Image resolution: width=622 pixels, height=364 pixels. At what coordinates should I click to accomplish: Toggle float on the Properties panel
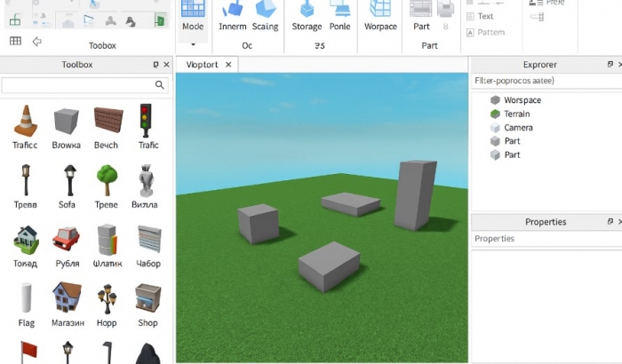click(610, 222)
